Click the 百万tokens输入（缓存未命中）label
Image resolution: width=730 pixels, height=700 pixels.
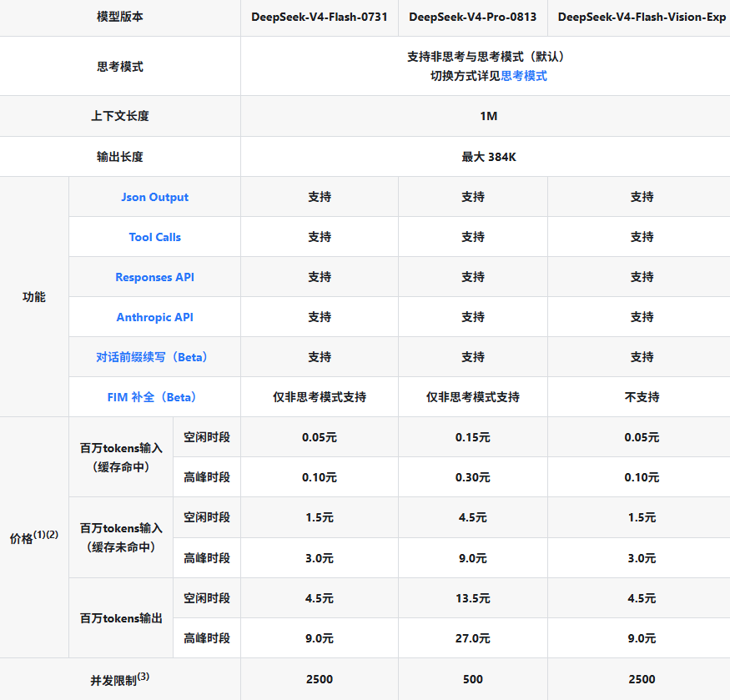[x=121, y=537]
